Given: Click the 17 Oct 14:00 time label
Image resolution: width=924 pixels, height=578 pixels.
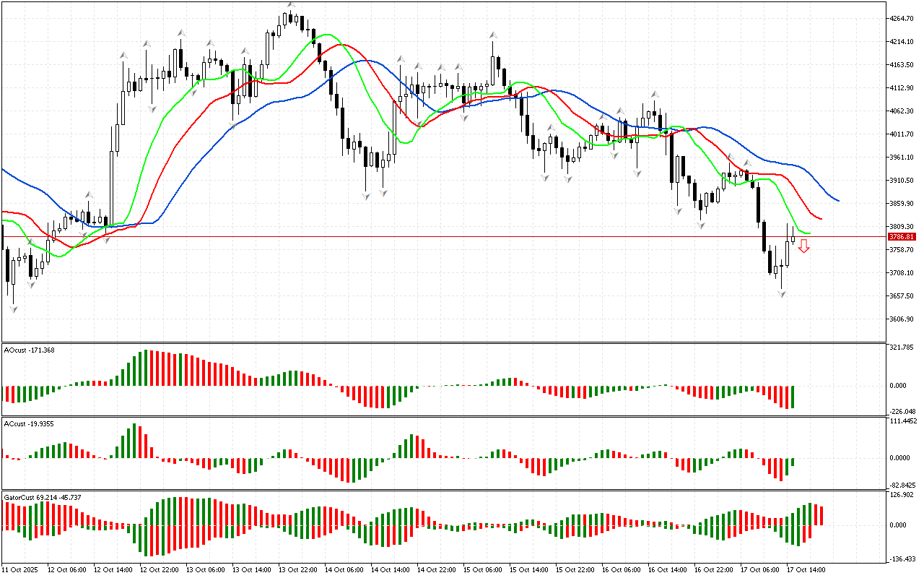Looking at the screenshot, I should [x=806, y=570].
